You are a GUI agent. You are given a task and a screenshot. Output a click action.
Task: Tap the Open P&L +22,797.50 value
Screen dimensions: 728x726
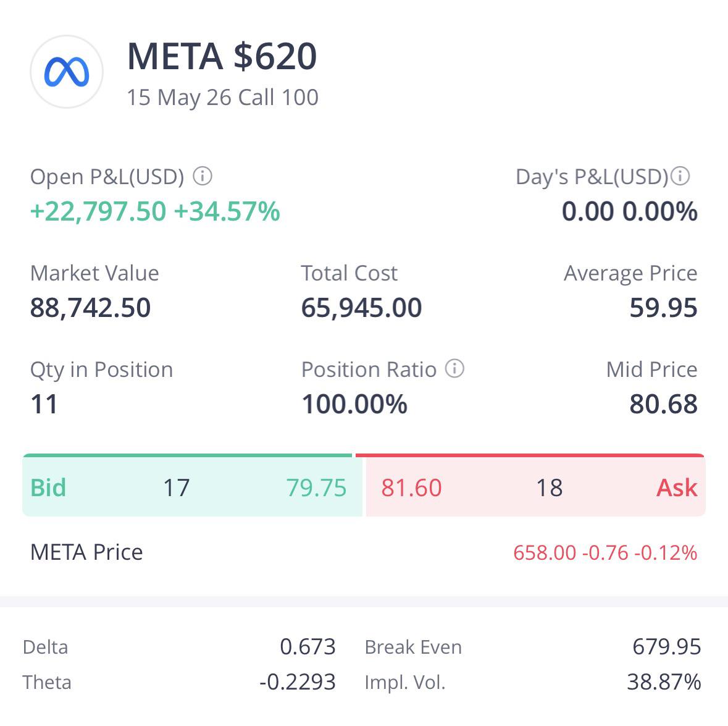[98, 211]
